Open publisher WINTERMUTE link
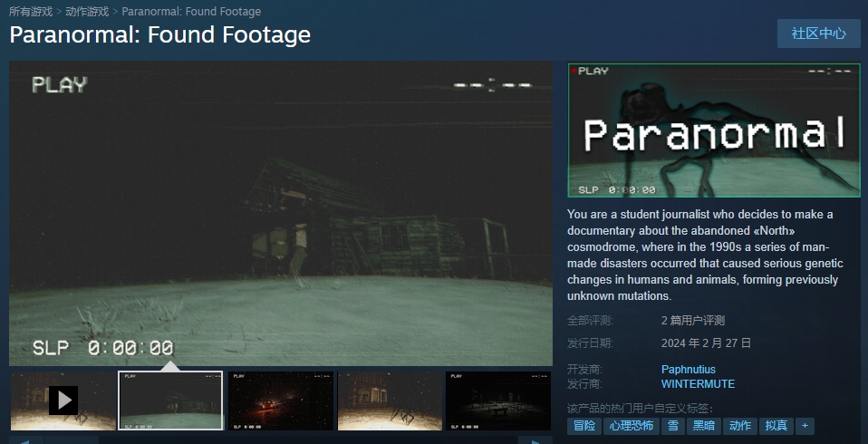Viewport: 868px width, 444px height. click(x=698, y=383)
